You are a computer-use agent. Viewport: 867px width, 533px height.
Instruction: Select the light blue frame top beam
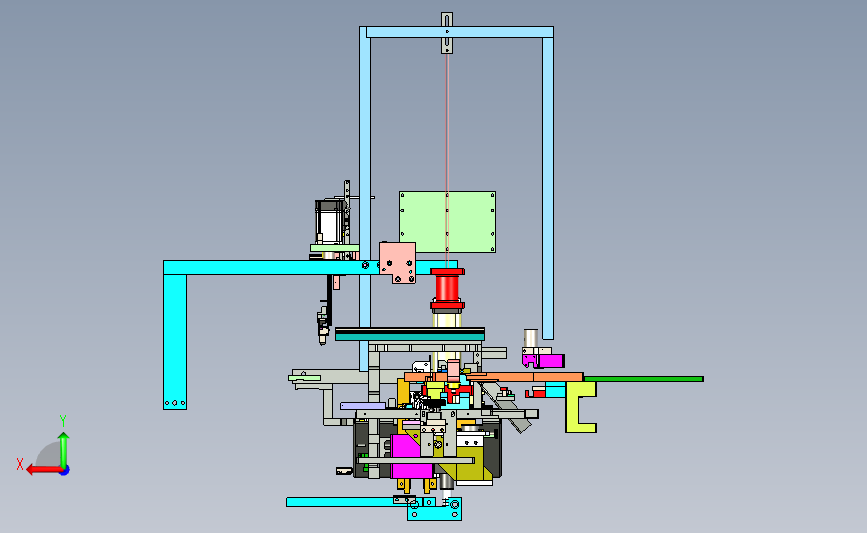[459, 32]
